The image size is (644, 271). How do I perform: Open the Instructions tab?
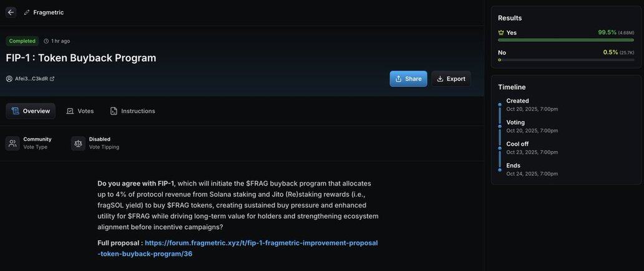point(132,111)
